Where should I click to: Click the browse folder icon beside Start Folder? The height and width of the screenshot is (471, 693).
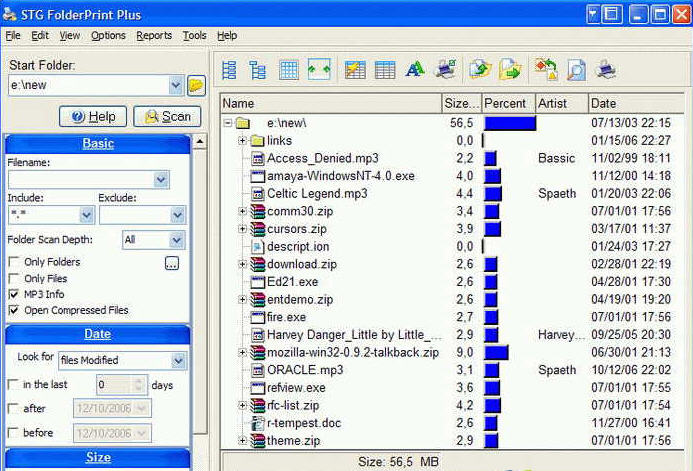click(x=196, y=86)
